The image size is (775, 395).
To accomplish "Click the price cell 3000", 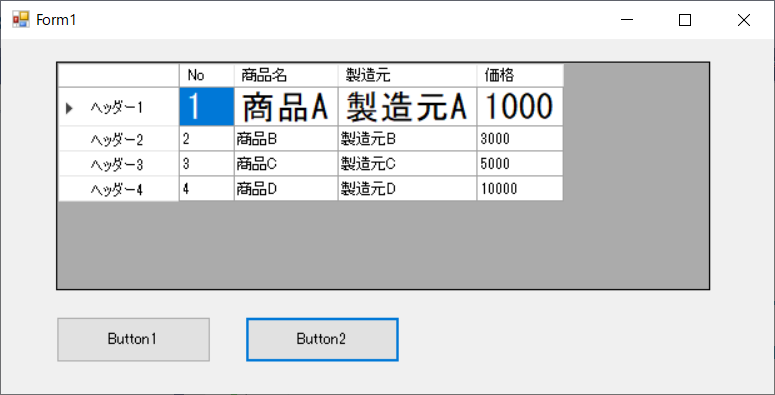I will [x=520, y=139].
